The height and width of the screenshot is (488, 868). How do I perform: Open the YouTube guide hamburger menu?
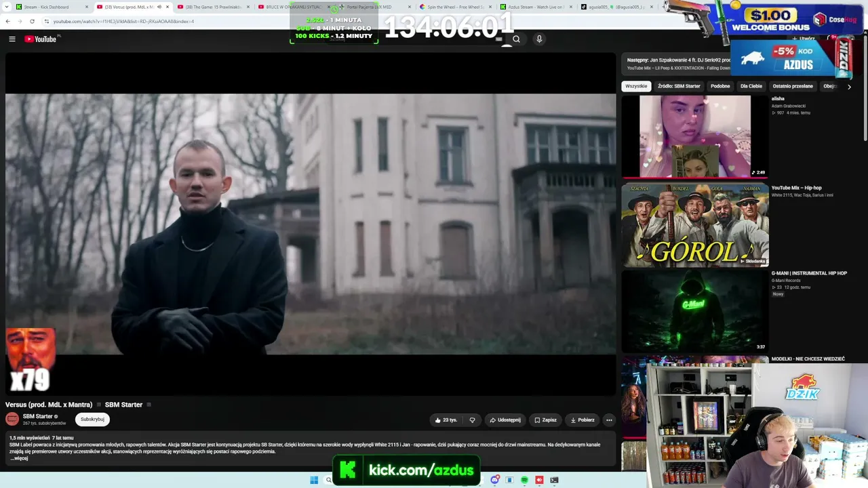12,39
